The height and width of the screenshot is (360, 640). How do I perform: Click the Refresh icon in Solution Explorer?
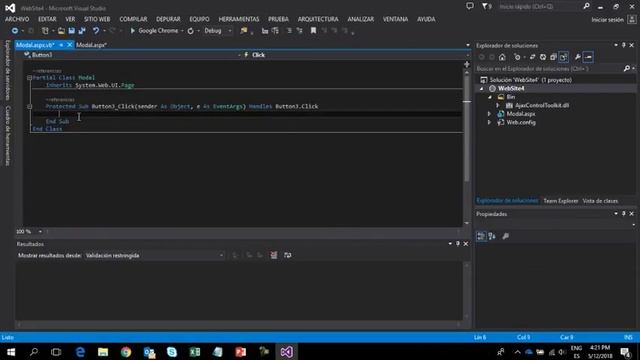(x=543, y=57)
